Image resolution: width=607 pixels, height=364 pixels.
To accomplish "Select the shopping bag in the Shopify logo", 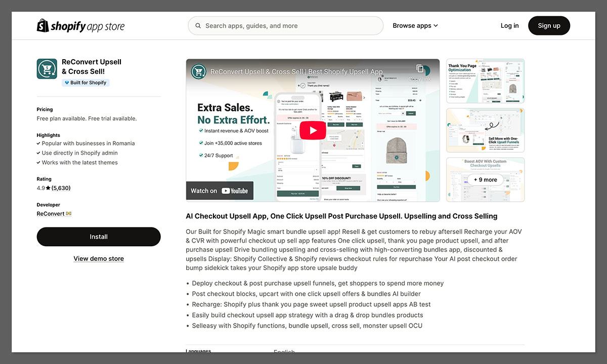I will point(42,24).
